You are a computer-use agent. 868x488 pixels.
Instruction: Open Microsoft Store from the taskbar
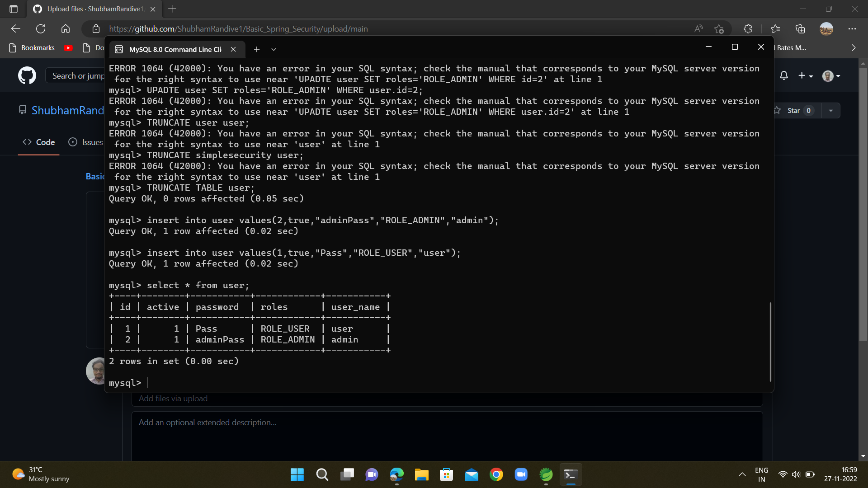click(x=447, y=474)
